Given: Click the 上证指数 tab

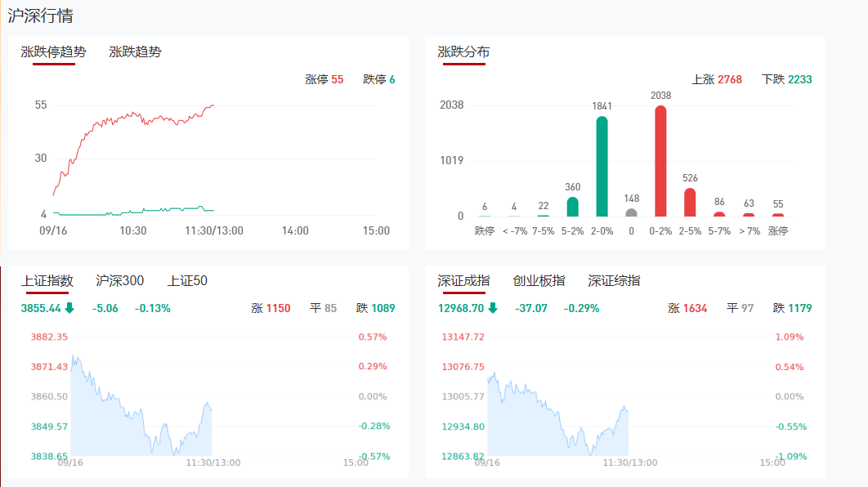Looking at the screenshot, I should tap(47, 281).
